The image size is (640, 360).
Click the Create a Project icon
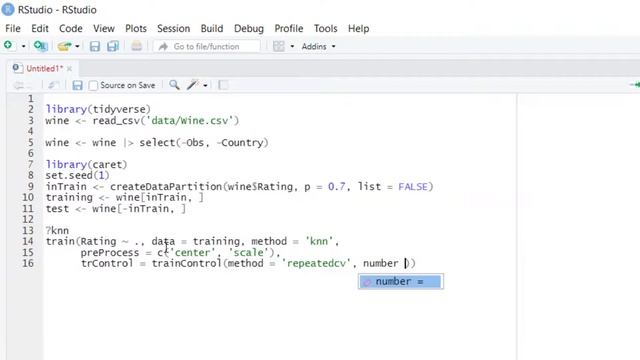tap(40, 46)
